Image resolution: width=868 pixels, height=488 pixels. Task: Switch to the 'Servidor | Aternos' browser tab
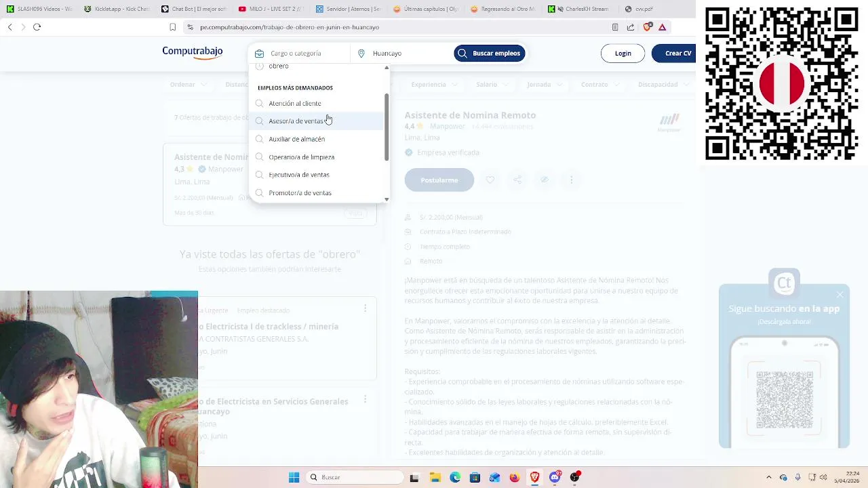click(348, 9)
